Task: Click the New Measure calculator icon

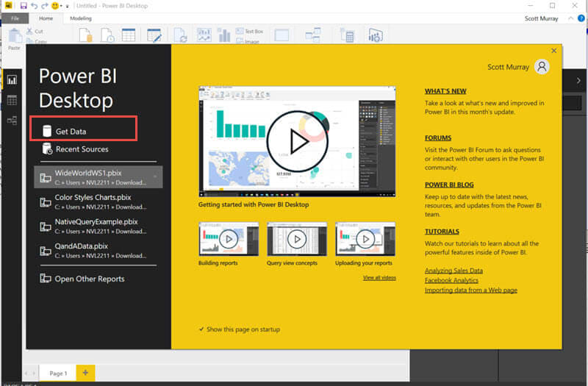Action: coord(347,35)
